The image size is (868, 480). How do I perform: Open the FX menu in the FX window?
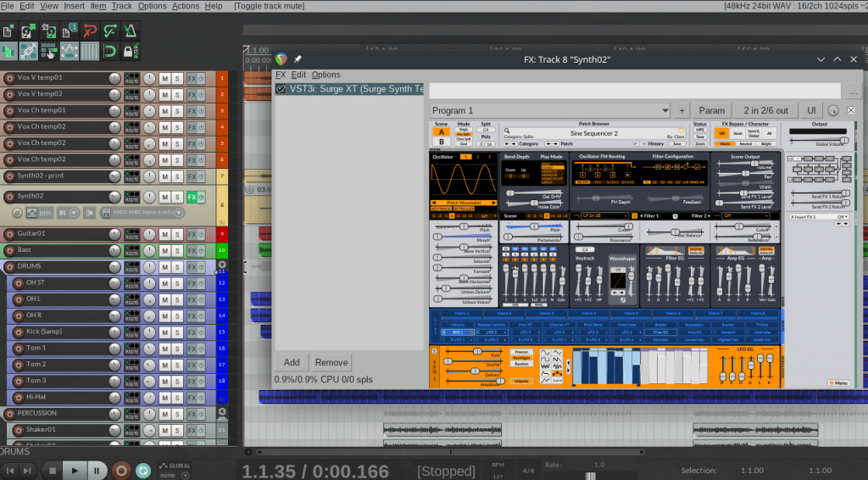[281, 75]
